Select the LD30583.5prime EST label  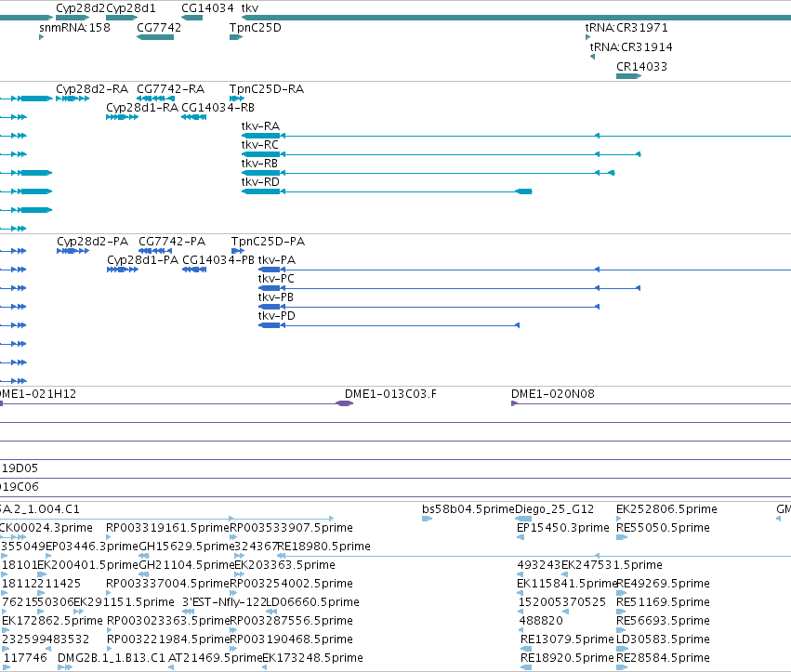664,639
